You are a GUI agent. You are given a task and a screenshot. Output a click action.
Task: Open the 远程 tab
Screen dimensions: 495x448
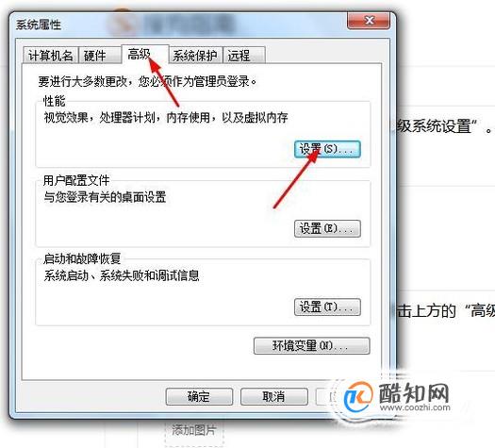tap(244, 56)
